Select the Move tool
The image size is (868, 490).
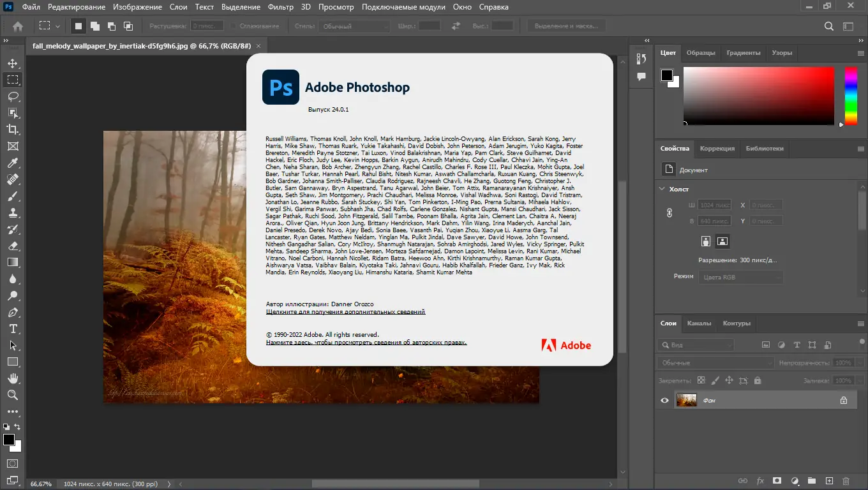(12, 63)
